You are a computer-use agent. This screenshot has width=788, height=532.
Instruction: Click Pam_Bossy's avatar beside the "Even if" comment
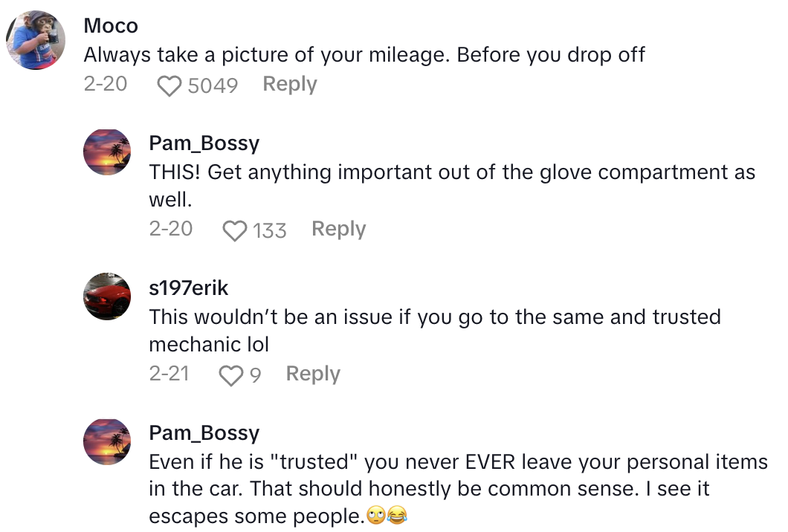click(107, 441)
